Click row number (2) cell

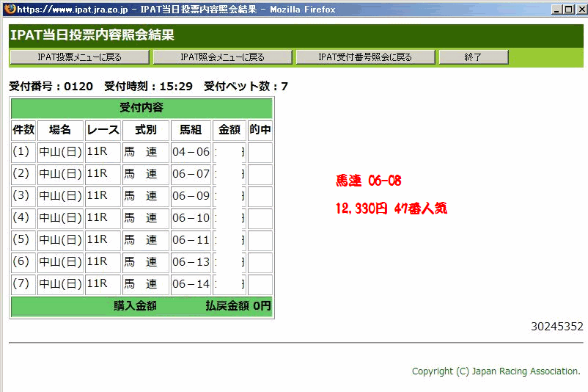tap(23, 174)
